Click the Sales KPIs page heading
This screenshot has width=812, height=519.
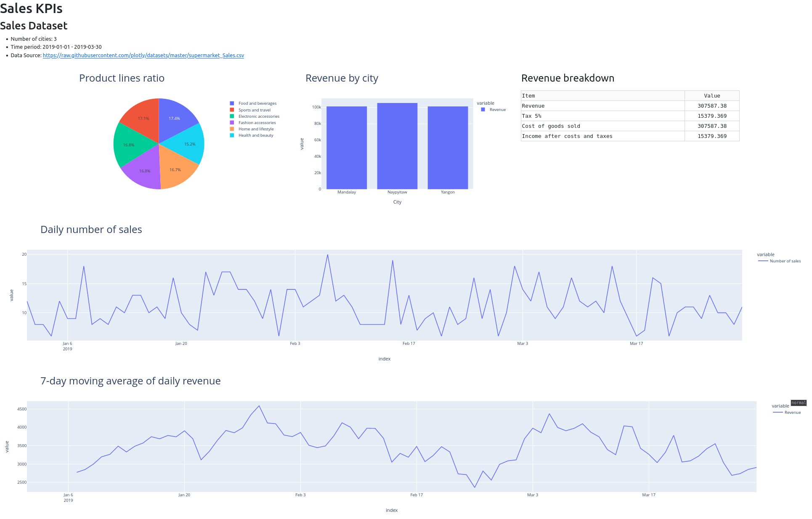click(x=31, y=8)
